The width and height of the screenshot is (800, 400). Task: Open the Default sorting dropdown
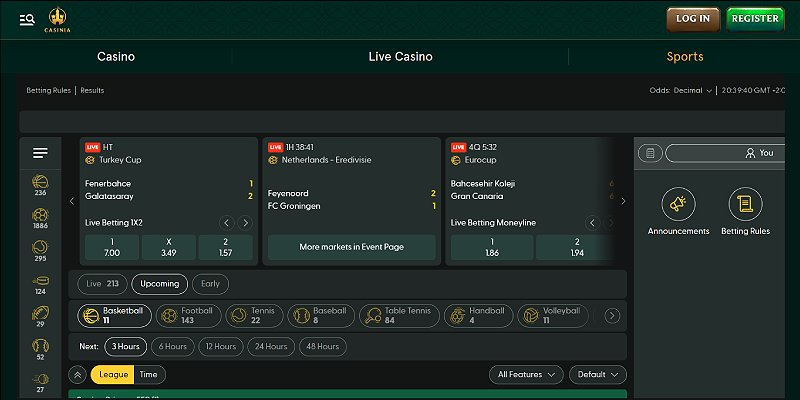[598, 374]
